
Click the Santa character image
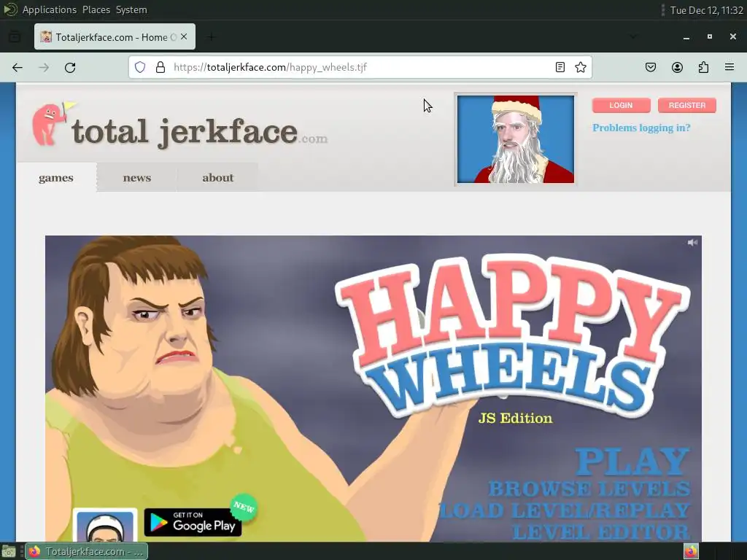point(516,139)
